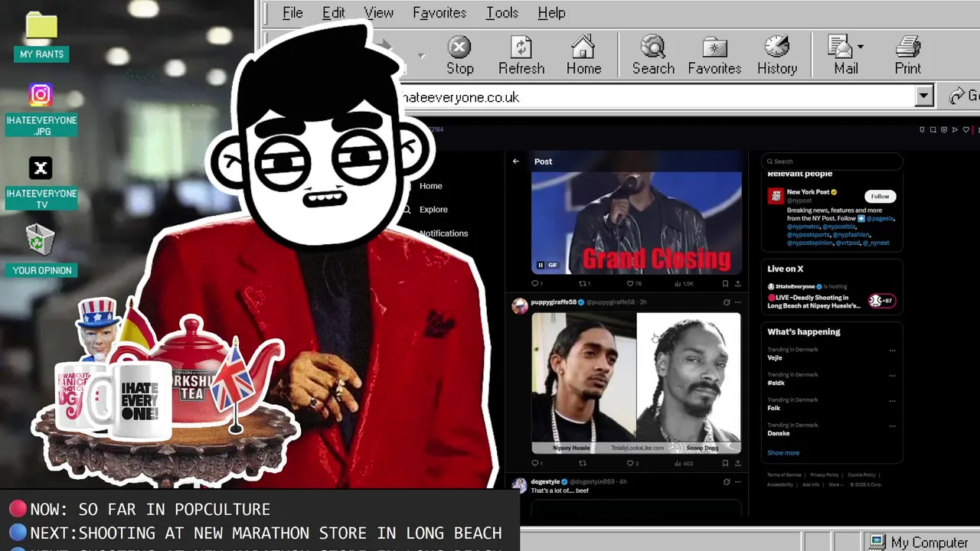Image resolution: width=980 pixels, height=551 pixels.
Task: Open the Explore sidebar link
Action: (x=433, y=210)
